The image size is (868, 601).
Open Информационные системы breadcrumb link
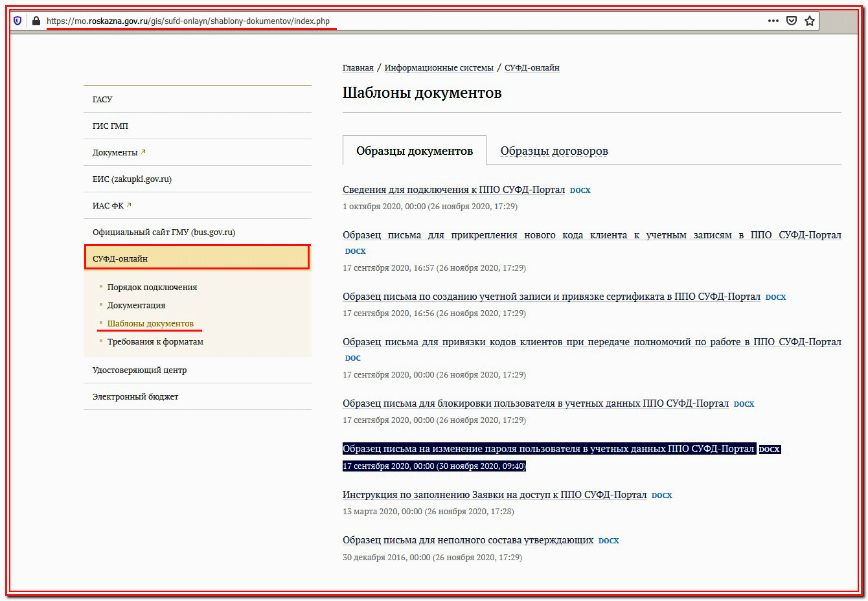coord(439,67)
